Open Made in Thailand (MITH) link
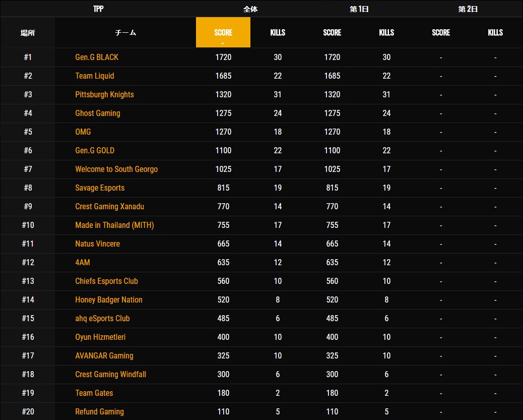Image resolution: width=523 pixels, height=420 pixels. coord(114,225)
